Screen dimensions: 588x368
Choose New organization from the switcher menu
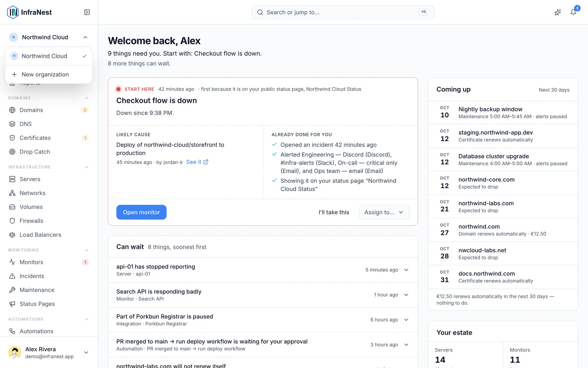49,75
